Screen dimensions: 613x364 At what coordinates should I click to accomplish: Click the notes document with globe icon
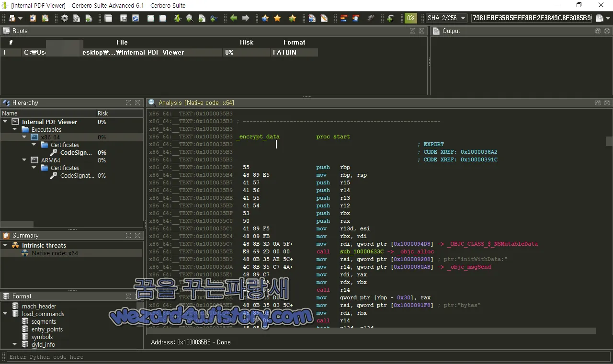click(312, 18)
